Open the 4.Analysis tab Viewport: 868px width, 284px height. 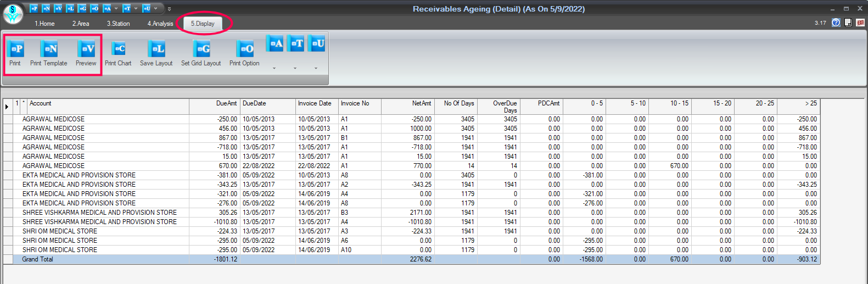coord(160,24)
